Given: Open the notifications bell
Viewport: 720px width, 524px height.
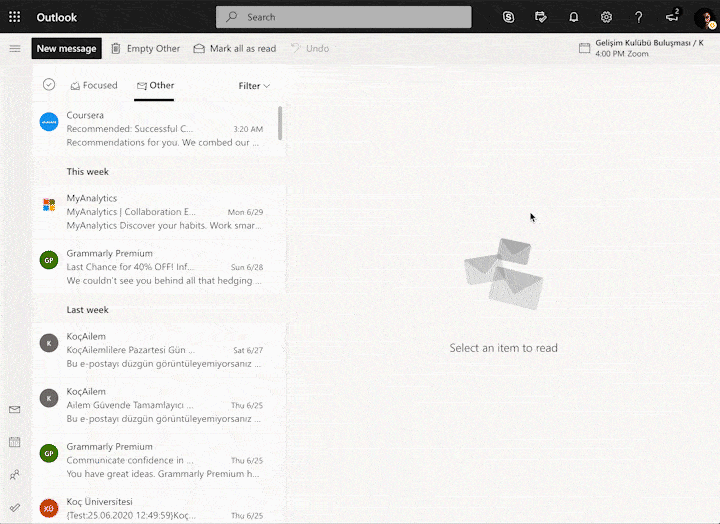Looking at the screenshot, I should [x=574, y=17].
